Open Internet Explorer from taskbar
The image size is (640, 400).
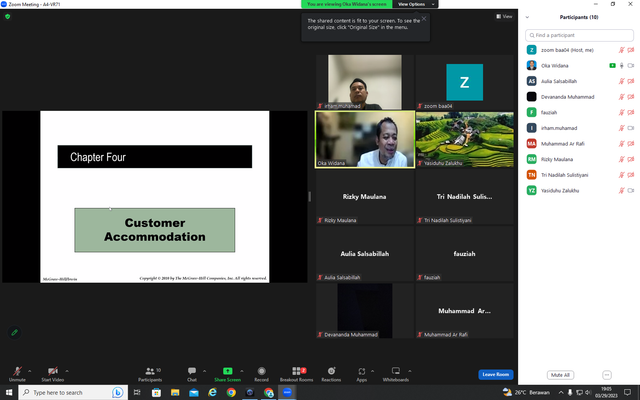[212, 392]
